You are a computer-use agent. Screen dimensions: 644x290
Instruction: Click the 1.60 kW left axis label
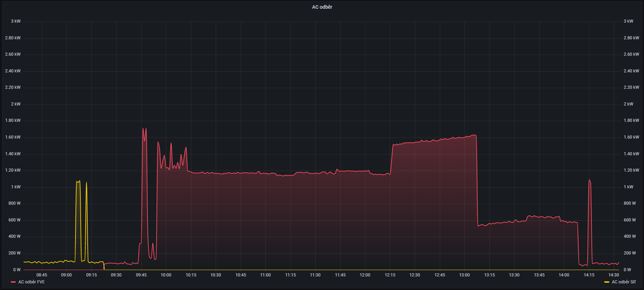point(13,137)
